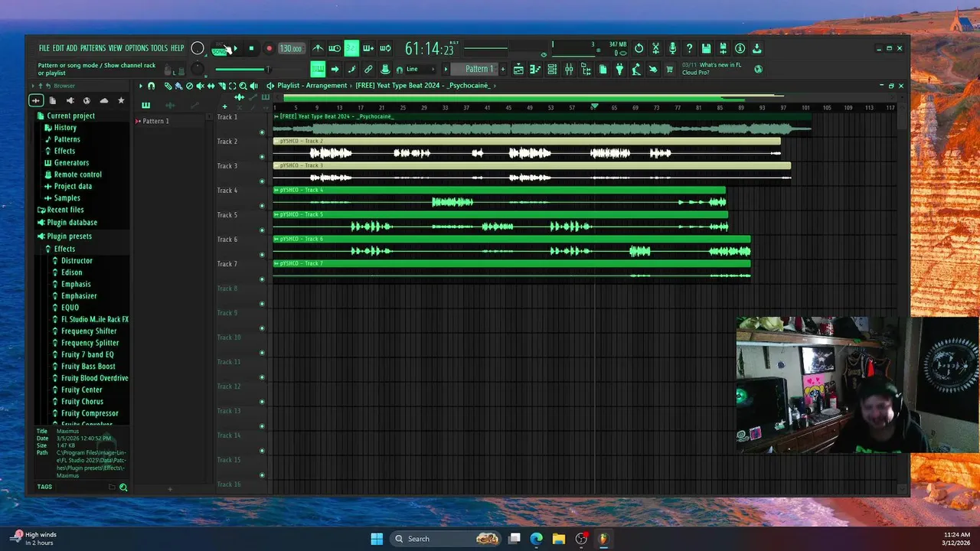Viewport: 980px width, 551px height.
Task: Open the Playlist view icon
Action: (x=518, y=69)
